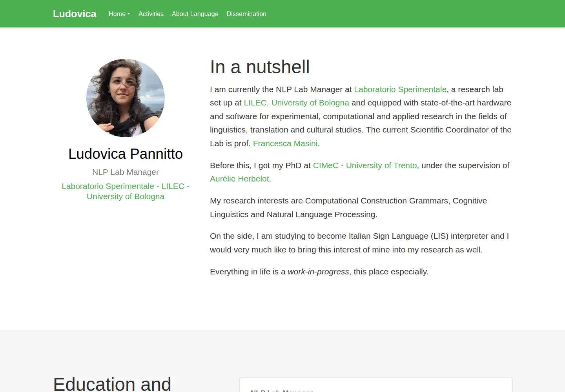Screen dimensions: 565x392
Task: Click the Education and heading
Action: click(x=112, y=384)
